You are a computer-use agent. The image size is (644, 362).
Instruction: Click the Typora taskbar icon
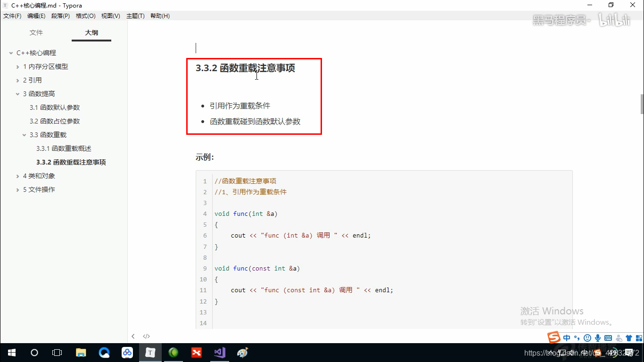pyautogui.click(x=150, y=353)
